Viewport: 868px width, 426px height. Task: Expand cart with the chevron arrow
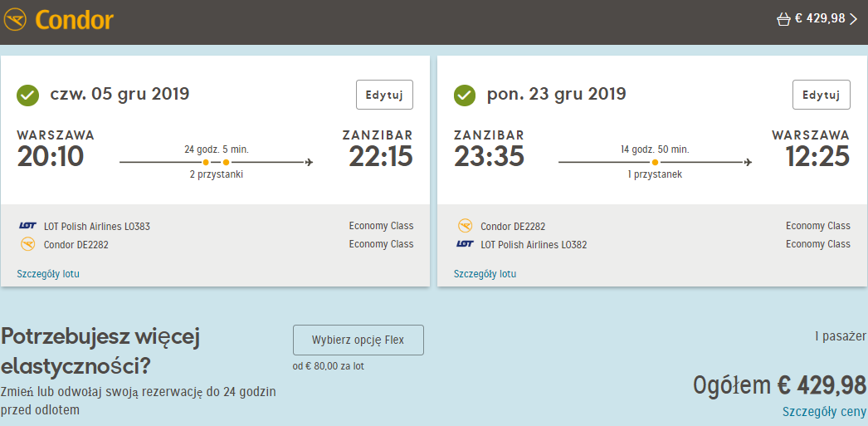(853, 19)
